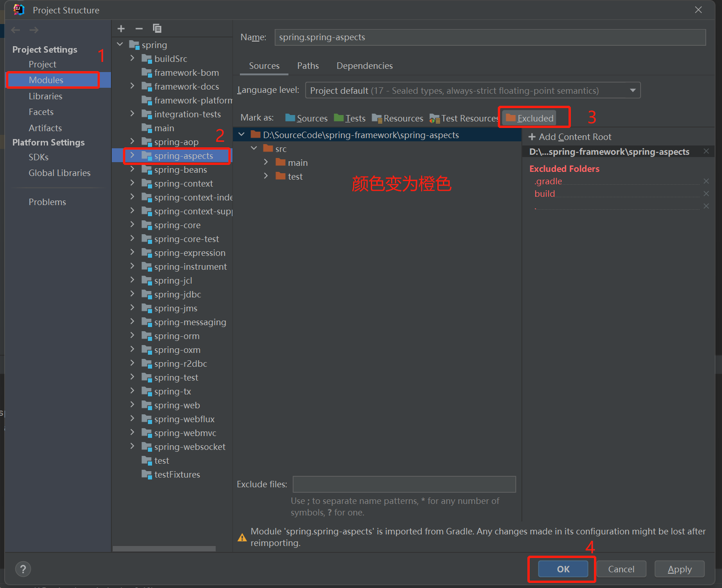The height and width of the screenshot is (588, 722).
Task: Open help with the question mark button
Action: click(23, 569)
